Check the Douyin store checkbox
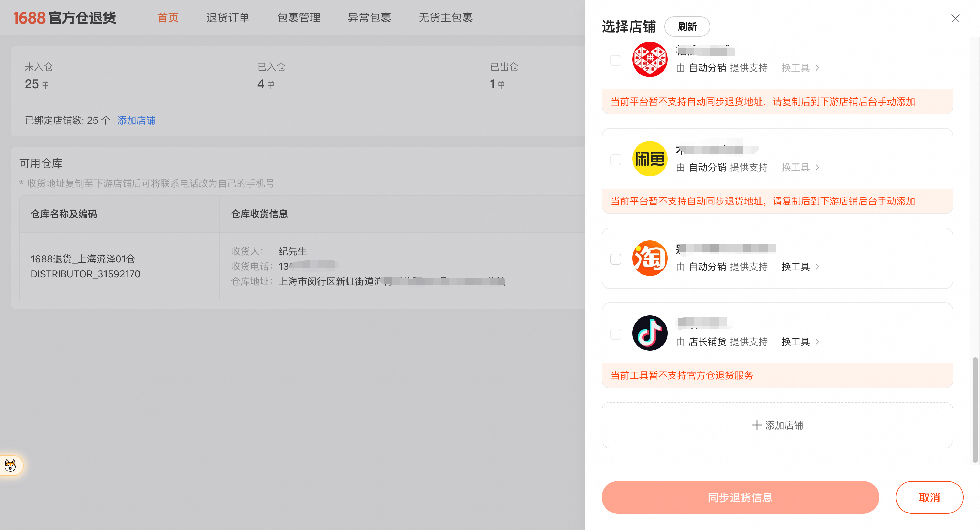The width and height of the screenshot is (980, 530). (x=616, y=334)
